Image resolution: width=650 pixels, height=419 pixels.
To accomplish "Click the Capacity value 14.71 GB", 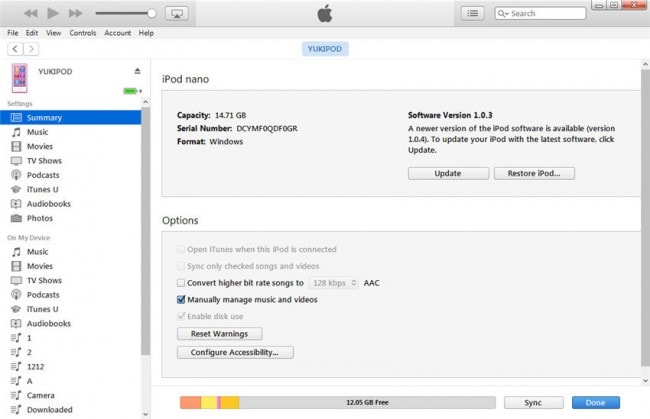I will click(230, 115).
